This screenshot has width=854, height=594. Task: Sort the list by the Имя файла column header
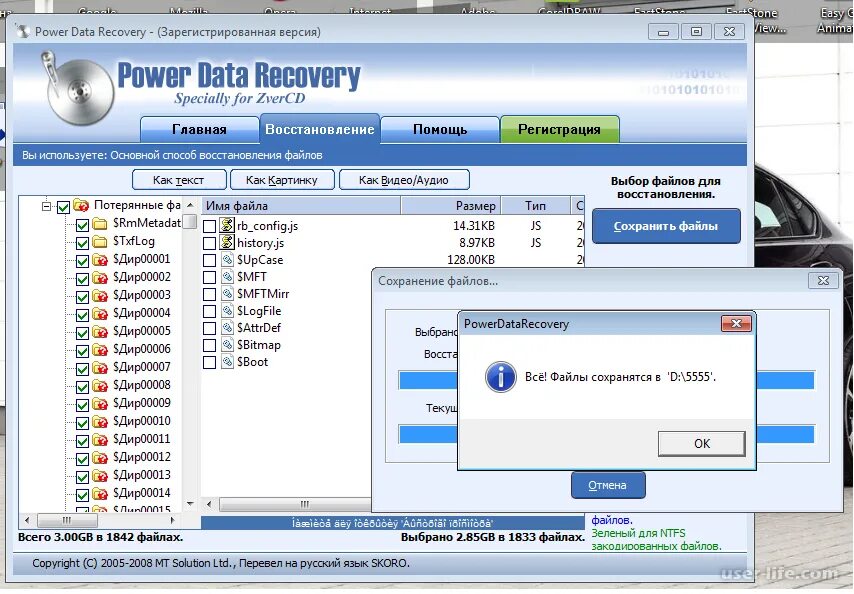pyautogui.click(x=301, y=205)
